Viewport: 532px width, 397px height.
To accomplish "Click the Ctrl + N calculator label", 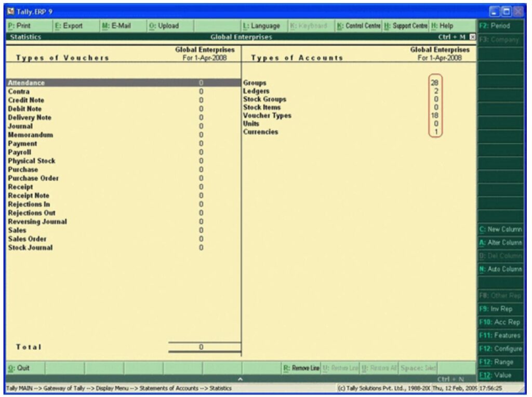I will tap(450, 379).
